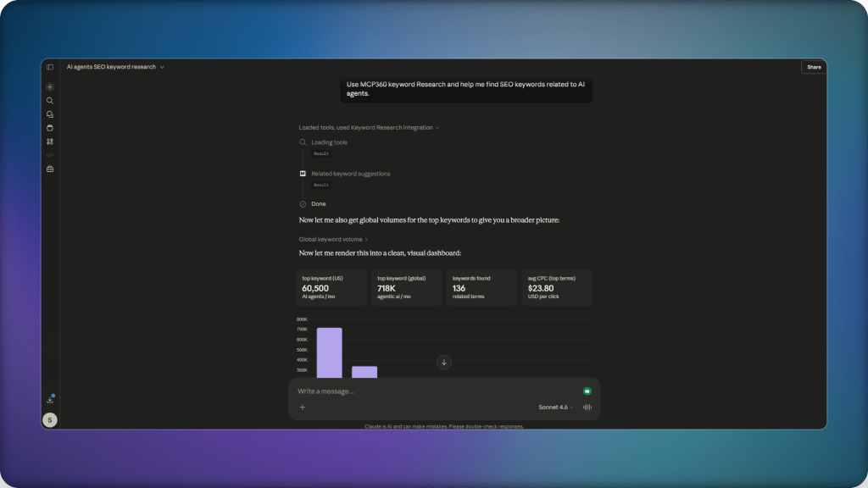The width and height of the screenshot is (868, 488).
Task: Click the chat title 'AI agents SEO keyword research'
Action: (x=111, y=67)
